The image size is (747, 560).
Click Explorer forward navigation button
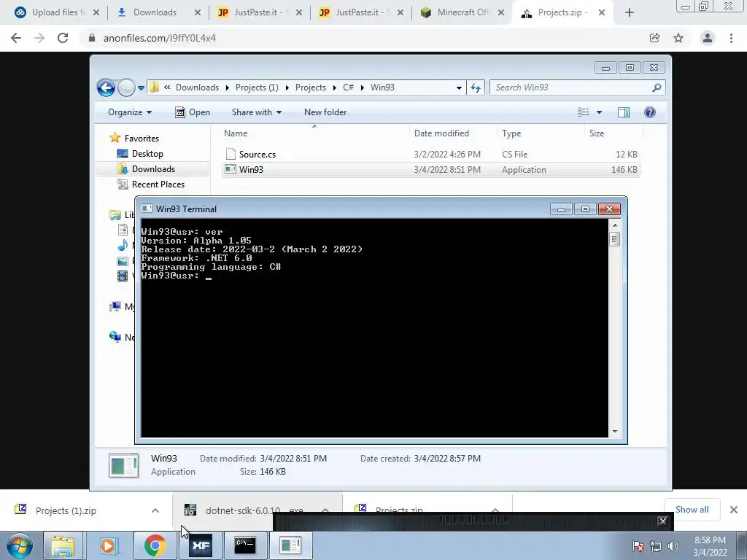click(x=126, y=87)
